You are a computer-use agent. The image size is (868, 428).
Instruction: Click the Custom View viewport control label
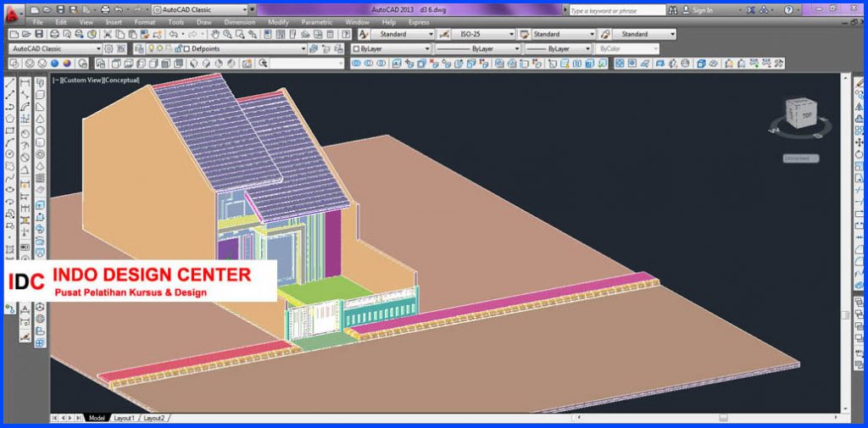point(82,81)
